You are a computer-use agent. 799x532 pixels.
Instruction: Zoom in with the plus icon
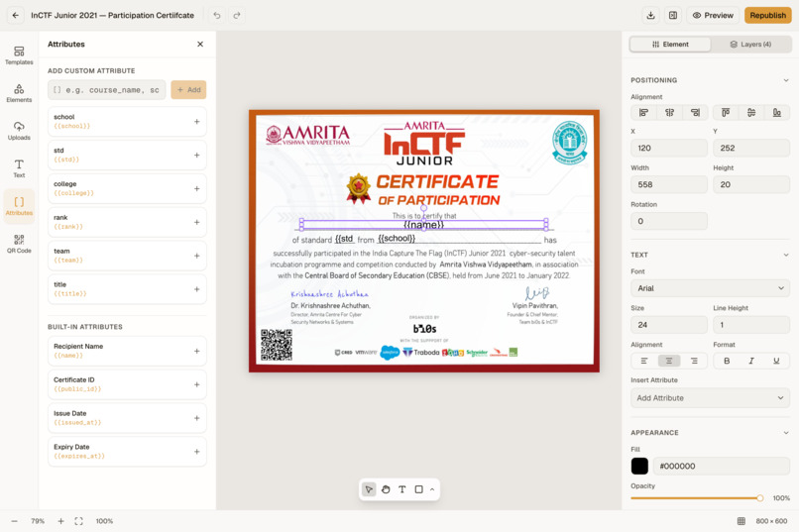point(60,521)
